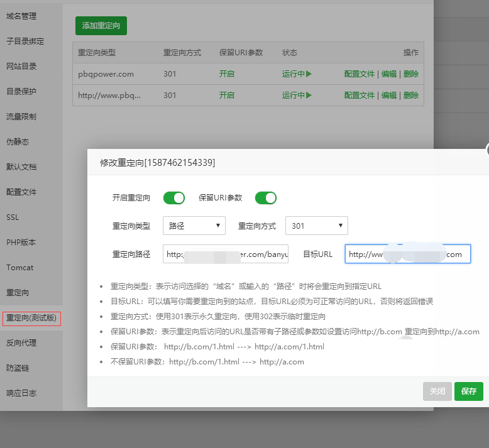Click 配置文件 link in http://www.pbq... row
This screenshot has height=448, width=489.
[x=360, y=95]
